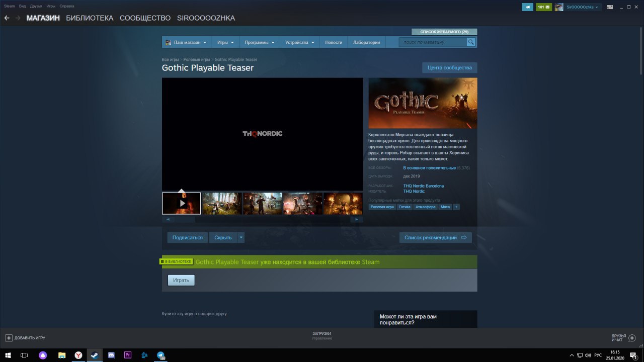Open 'Лаборатории' in store navigation
This screenshot has height=362, width=644.
tap(367, 43)
